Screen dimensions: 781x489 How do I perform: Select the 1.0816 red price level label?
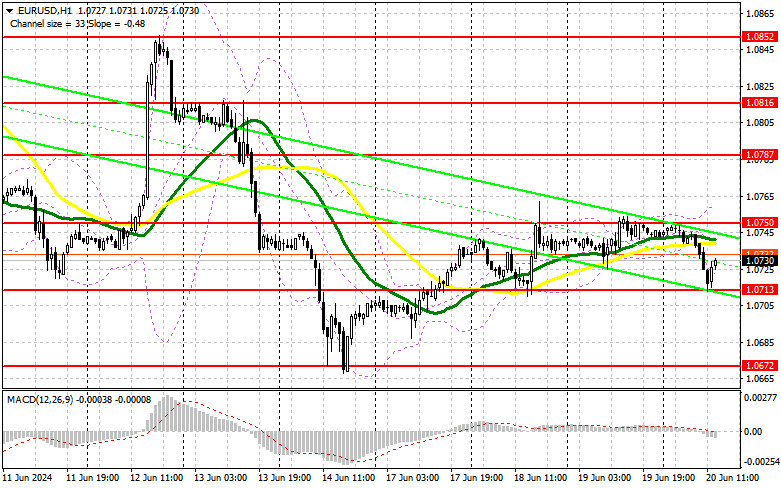point(760,103)
